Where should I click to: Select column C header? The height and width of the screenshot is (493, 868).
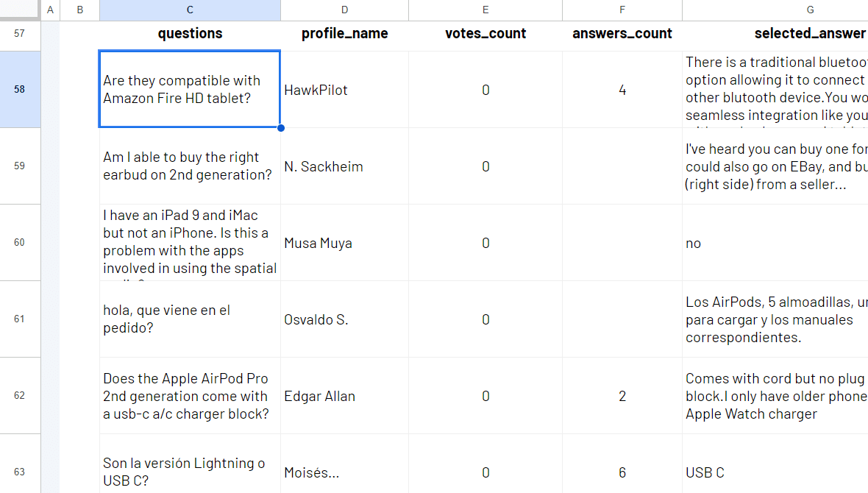point(190,10)
